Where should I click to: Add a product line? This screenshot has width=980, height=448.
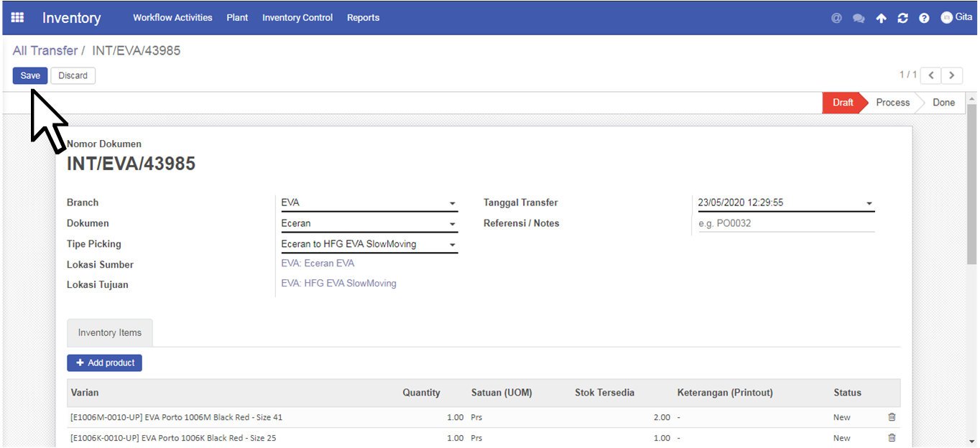105,363
